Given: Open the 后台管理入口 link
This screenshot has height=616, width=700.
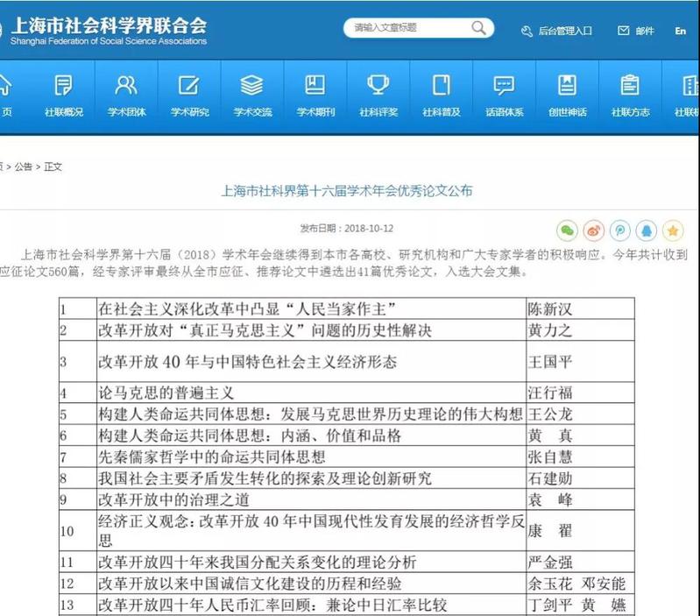Looking at the screenshot, I should (x=557, y=31).
